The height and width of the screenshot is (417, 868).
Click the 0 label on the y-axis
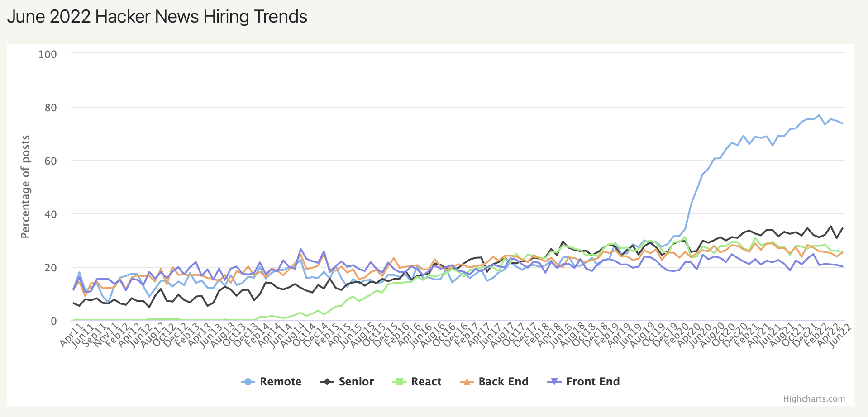(x=54, y=321)
